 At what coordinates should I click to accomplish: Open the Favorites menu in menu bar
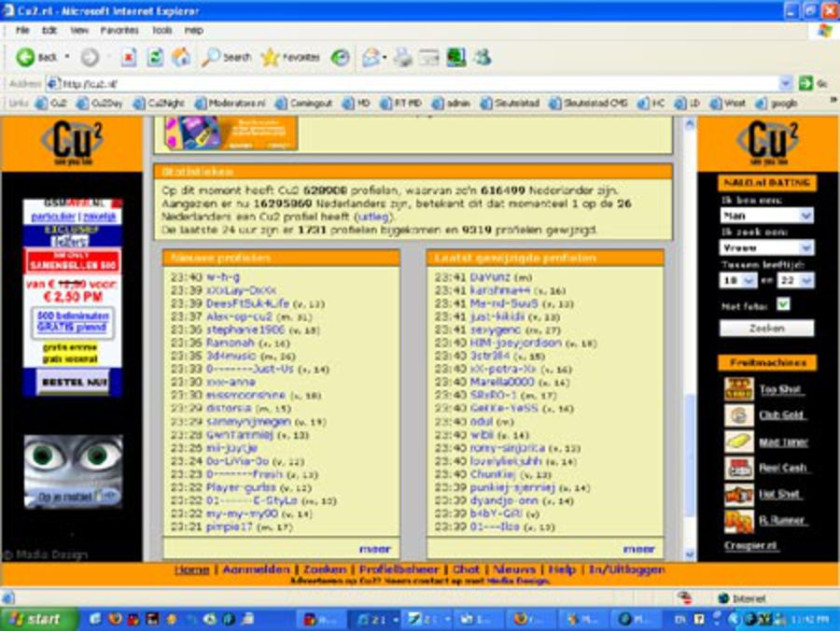click(x=119, y=31)
